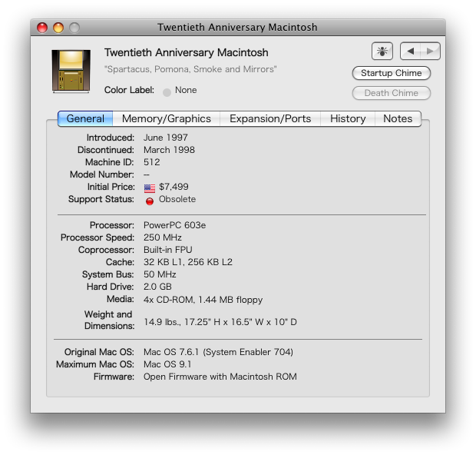Click the model name heading text

click(187, 53)
